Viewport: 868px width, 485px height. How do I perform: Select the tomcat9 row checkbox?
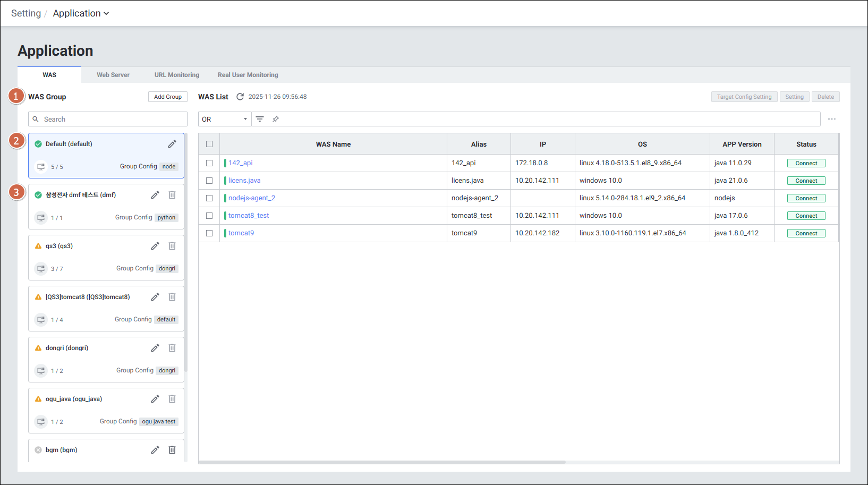coord(209,233)
